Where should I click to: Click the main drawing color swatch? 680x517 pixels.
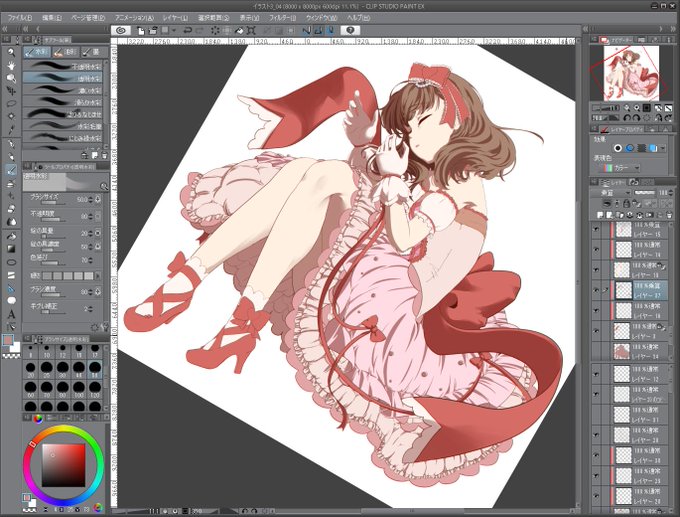click(8, 340)
